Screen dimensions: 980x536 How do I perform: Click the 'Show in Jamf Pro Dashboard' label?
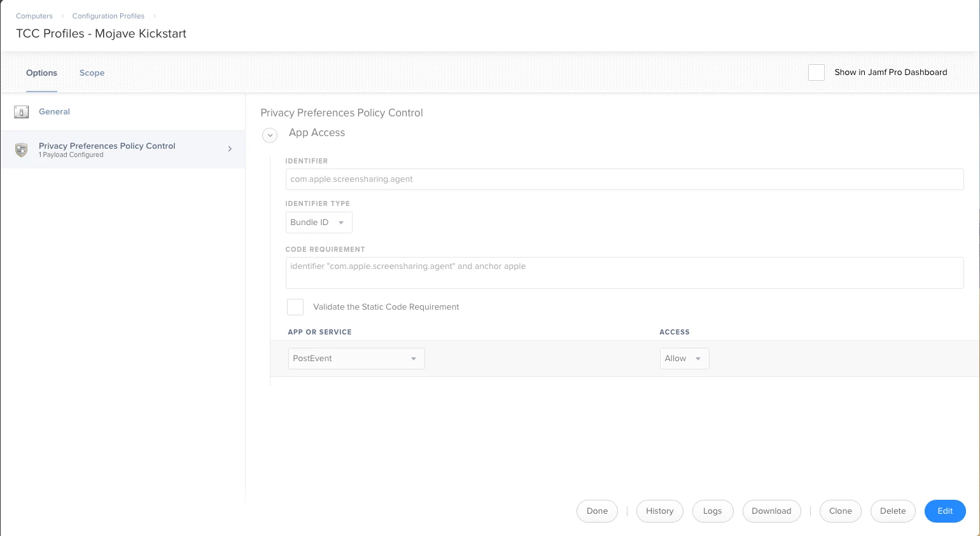click(890, 72)
